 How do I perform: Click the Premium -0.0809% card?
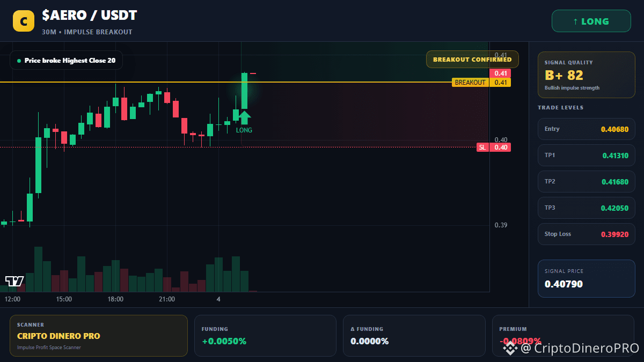click(563, 336)
